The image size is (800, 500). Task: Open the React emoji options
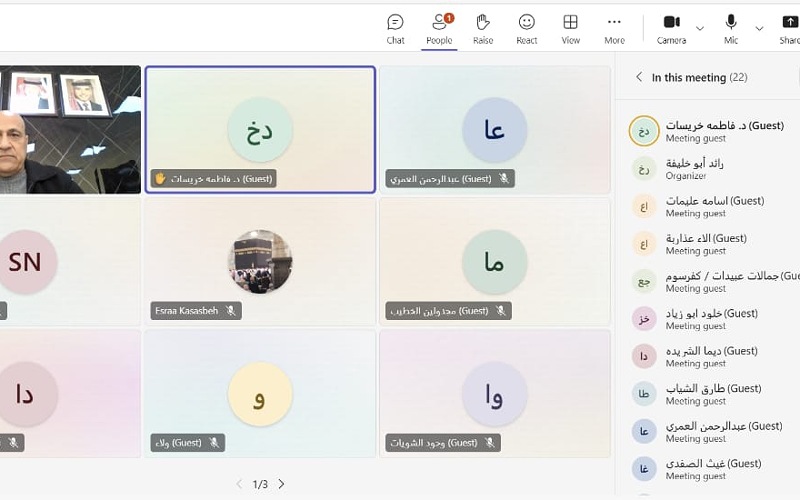click(x=527, y=28)
